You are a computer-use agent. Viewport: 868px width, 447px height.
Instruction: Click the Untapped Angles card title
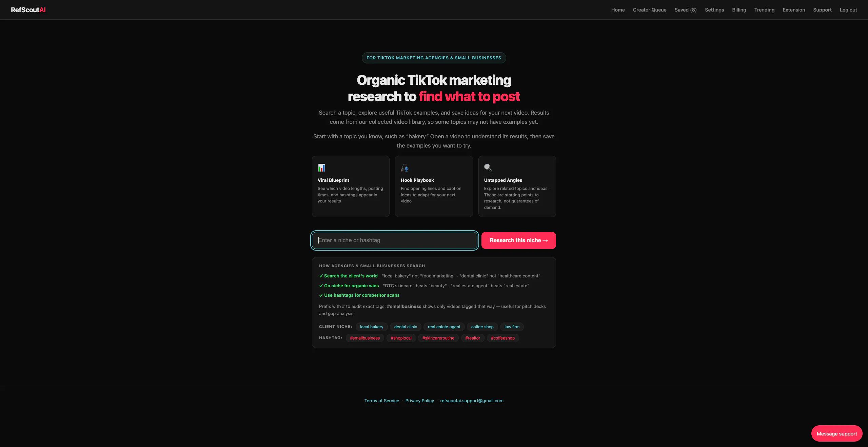(x=503, y=180)
